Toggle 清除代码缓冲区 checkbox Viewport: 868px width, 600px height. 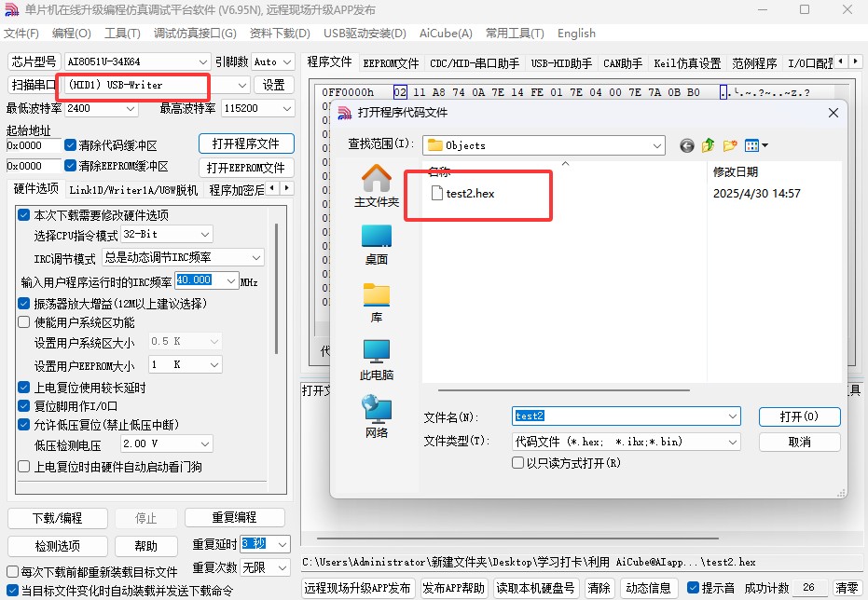(70, 145)
